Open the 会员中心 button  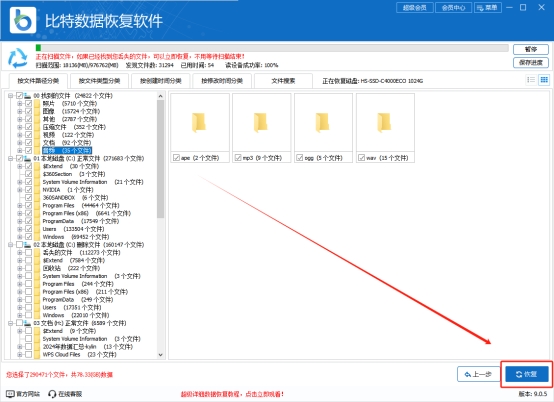453,7
